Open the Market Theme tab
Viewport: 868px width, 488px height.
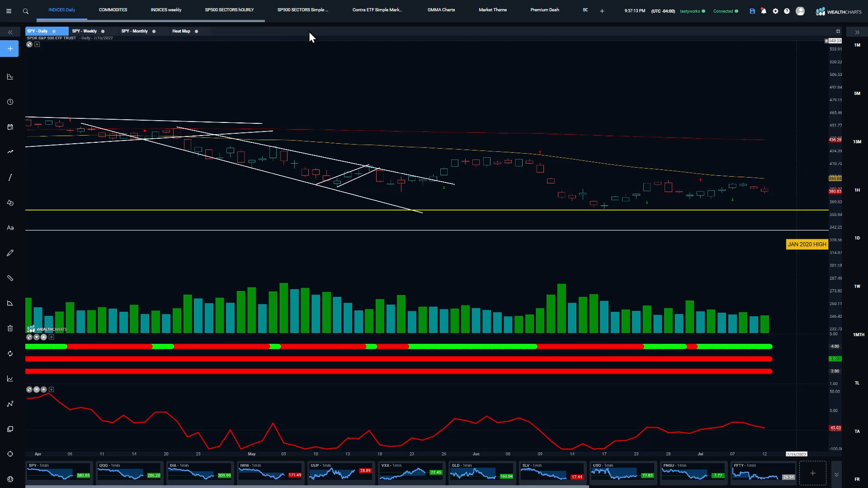493,10
